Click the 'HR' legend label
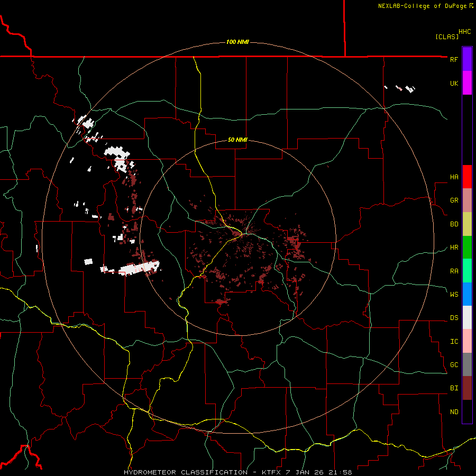 tap(454, 248)
